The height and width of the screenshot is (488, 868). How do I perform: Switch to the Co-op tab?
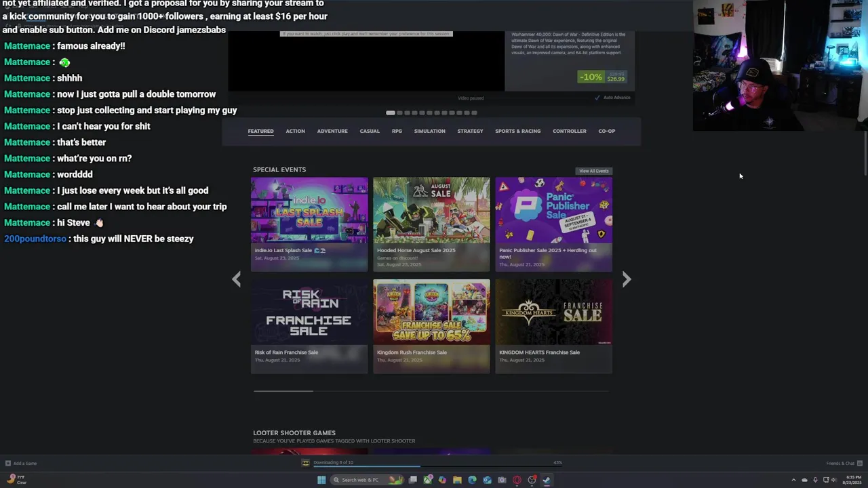point(607,131)
